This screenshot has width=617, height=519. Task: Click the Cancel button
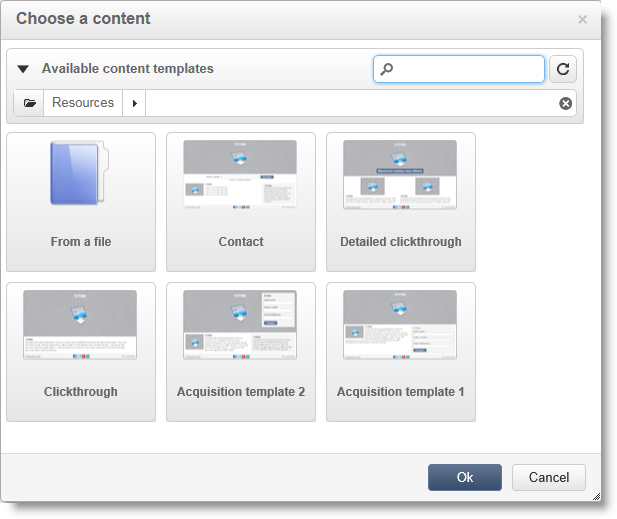coord(549,477)
